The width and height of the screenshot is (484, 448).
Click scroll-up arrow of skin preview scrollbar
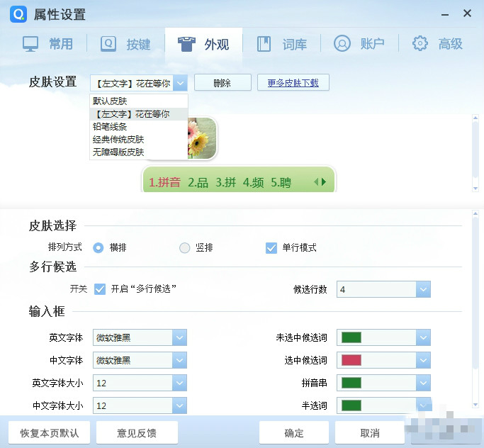(x=475, y=118)
